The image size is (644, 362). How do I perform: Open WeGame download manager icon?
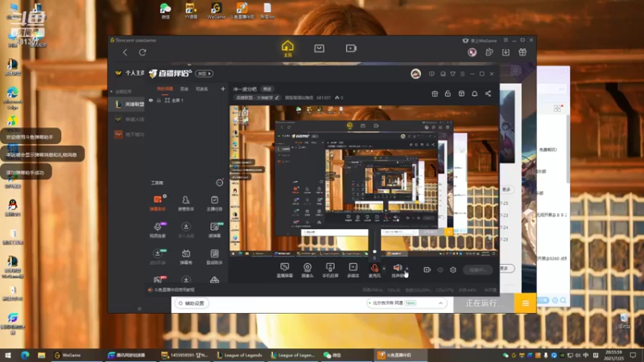point(506,52)
